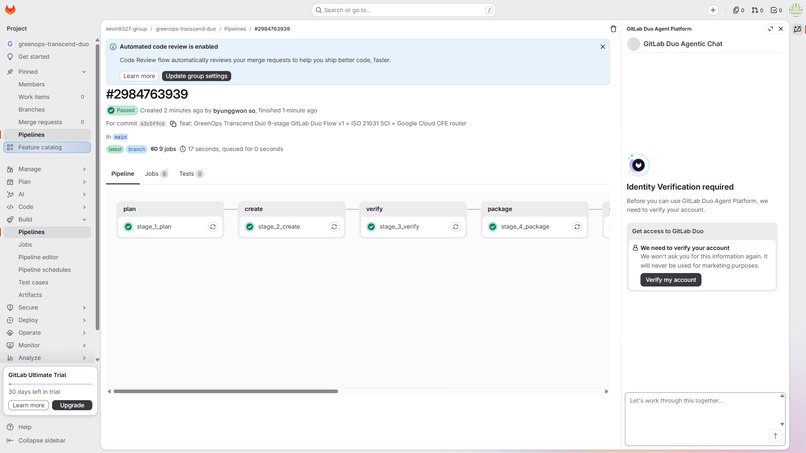This screenshot has height=453, width=806.
Task: Click stage_1_plan passed status icon
Action: pos(129,227)
